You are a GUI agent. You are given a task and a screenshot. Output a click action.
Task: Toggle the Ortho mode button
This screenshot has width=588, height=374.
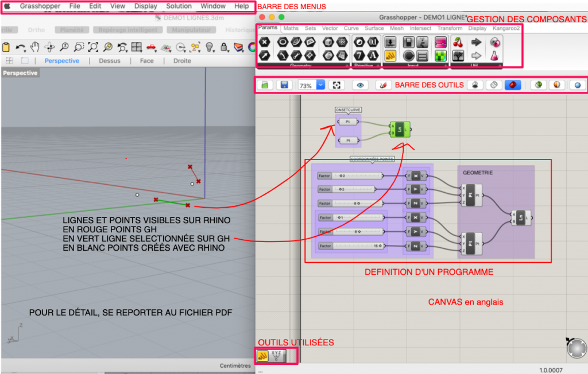click(x=36, y=30)
